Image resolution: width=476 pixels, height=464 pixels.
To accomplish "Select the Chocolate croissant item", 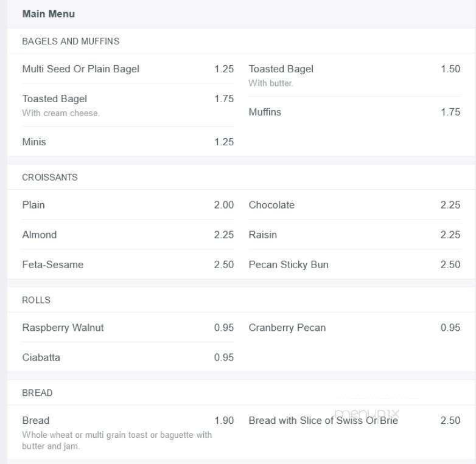I will pyautogui.click(x=271, y=205).
